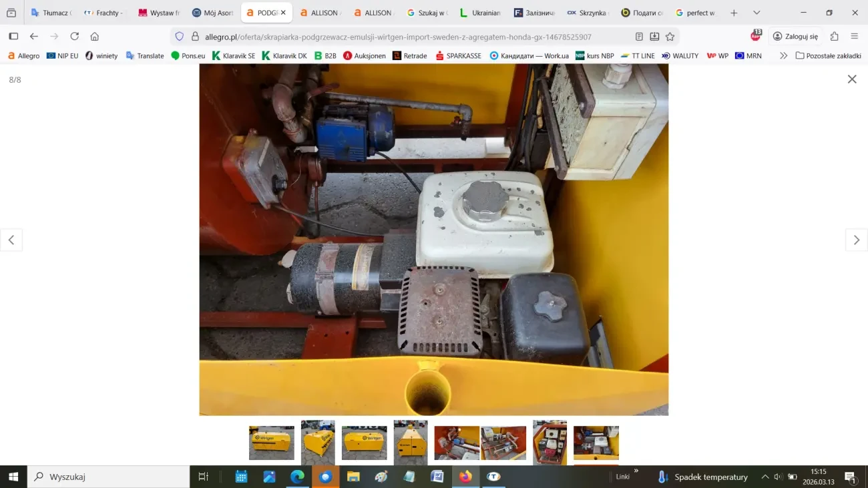Click the Zaloguj się button
The image size is (868, 488).
[795, 37]
